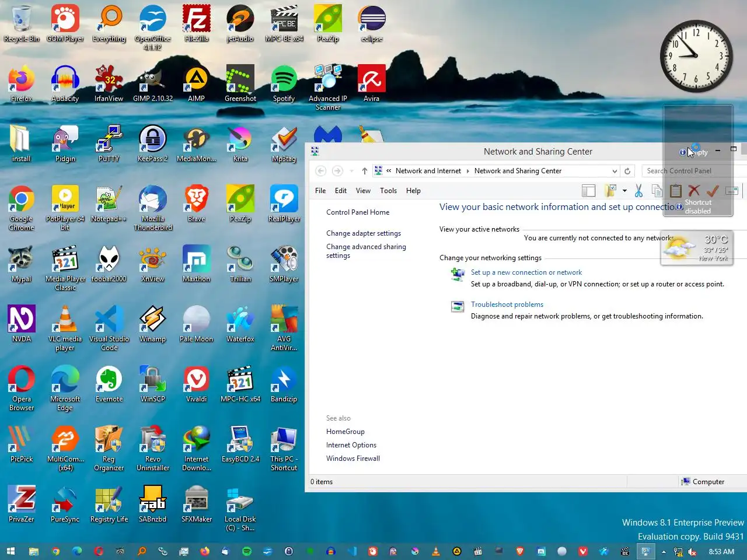The image size is (747, 560).
Task: Select the WinSCP desktop icon
Action: point(153,384)
